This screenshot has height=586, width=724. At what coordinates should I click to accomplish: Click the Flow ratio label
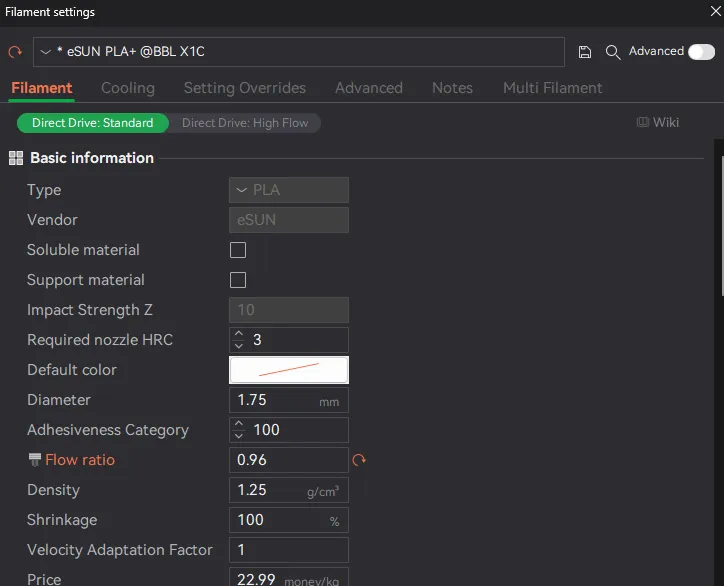(x=80, y=460)
